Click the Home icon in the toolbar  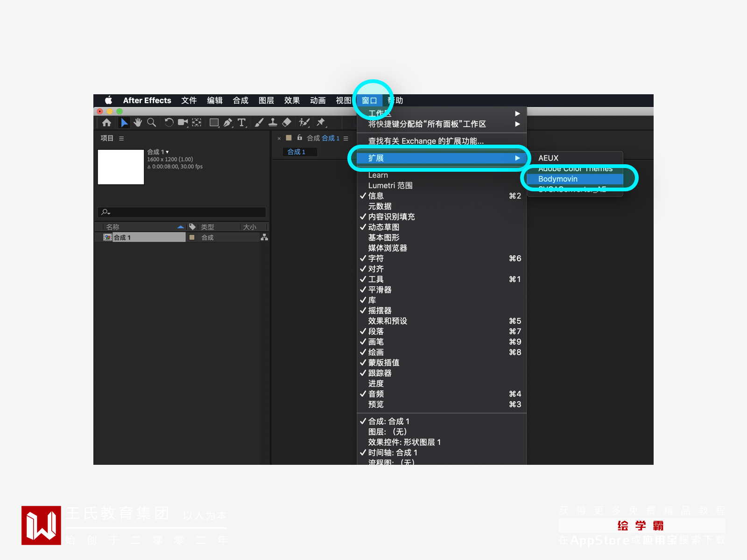pyautogui.click(x=106, y=122)
